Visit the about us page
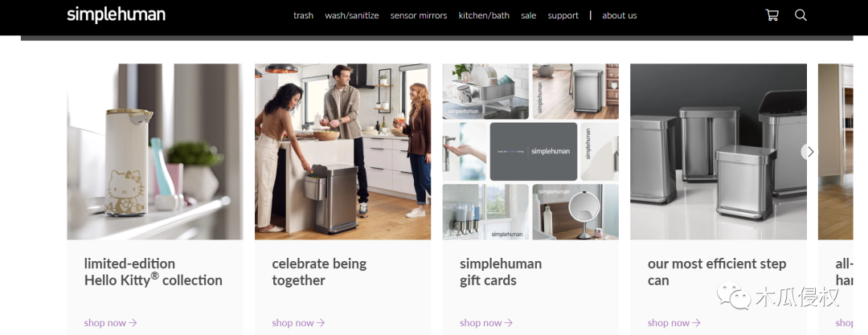The image size is (868, 335). point(620,15)
